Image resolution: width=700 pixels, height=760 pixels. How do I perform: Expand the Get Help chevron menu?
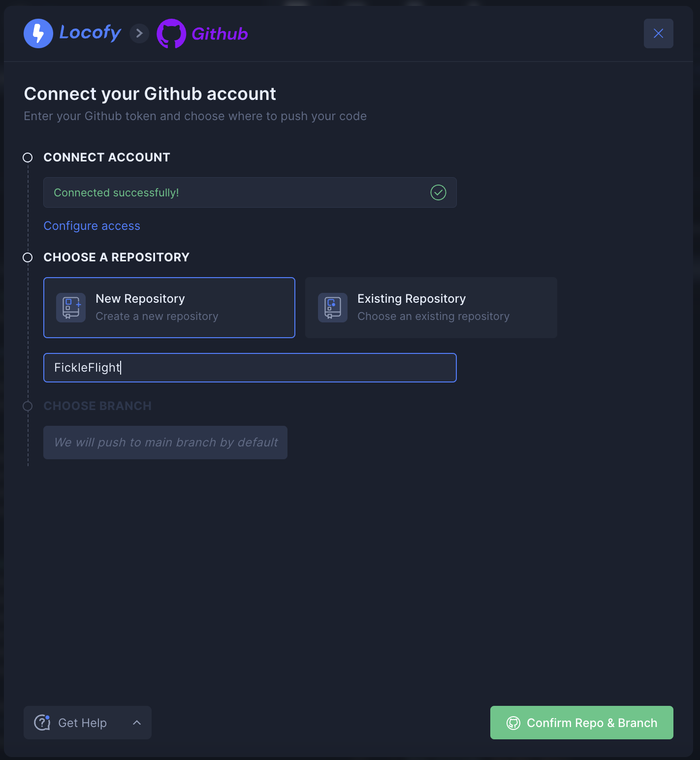coord(137,723)
